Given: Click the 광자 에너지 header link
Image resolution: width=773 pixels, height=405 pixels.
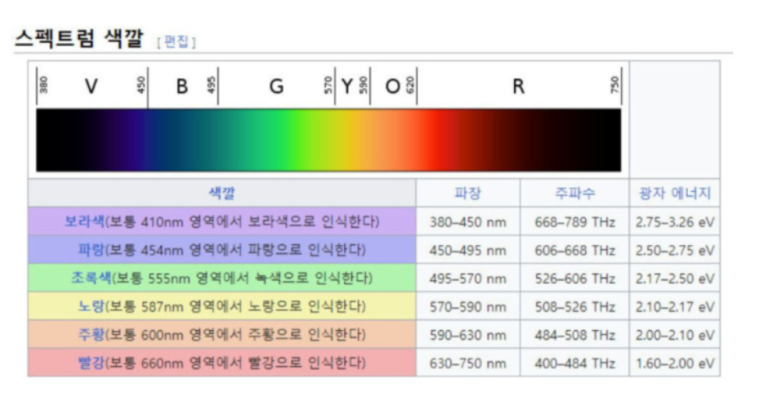Looking at the screenshot, I should point(674,193).
